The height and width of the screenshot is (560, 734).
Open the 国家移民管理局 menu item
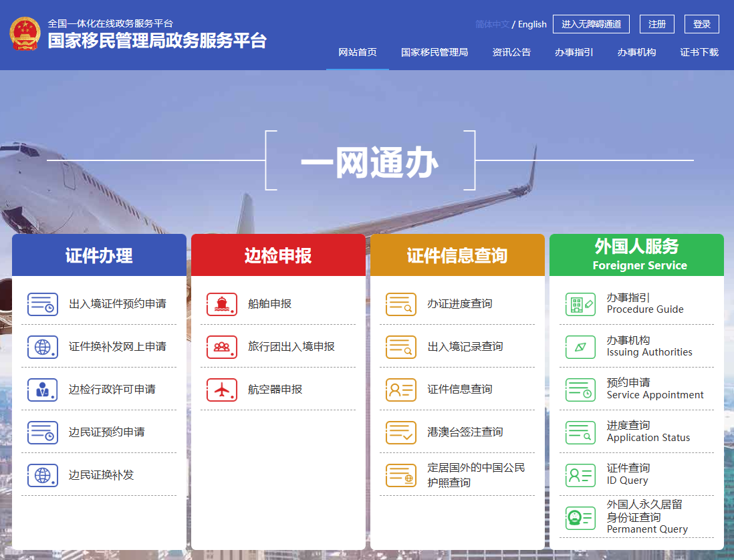[435, 52]
